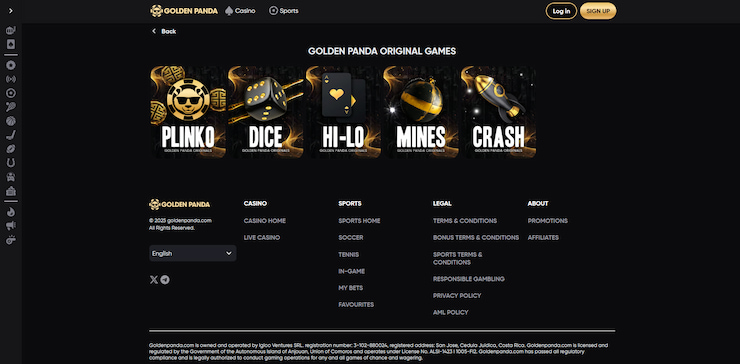
Task: Open the X social media icon
Action: (x=153, y=279)
